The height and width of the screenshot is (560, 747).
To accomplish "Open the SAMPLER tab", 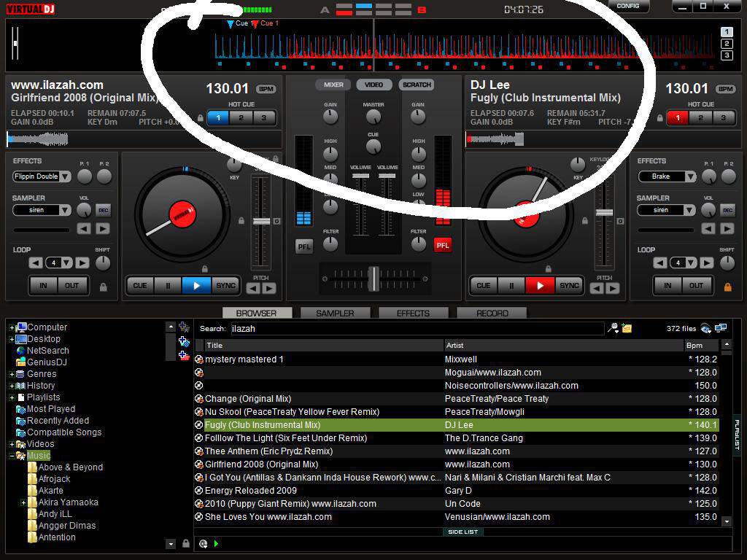I will (335, 314).
